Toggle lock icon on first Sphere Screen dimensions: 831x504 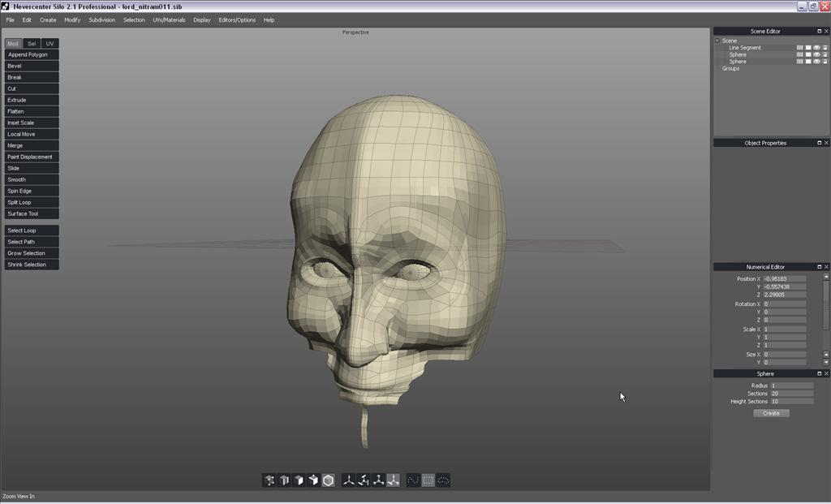pos(825,54)
